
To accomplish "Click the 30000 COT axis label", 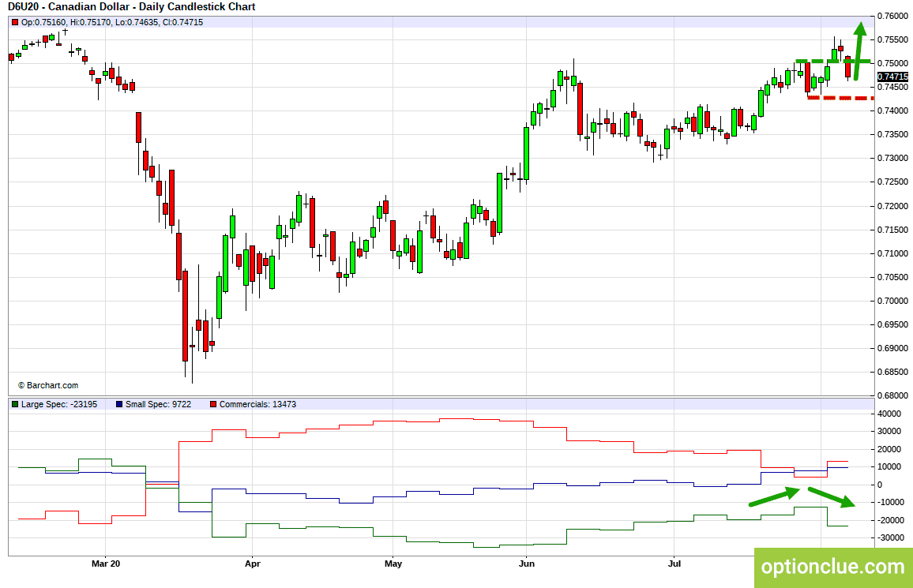I will [x=889, y=432].
